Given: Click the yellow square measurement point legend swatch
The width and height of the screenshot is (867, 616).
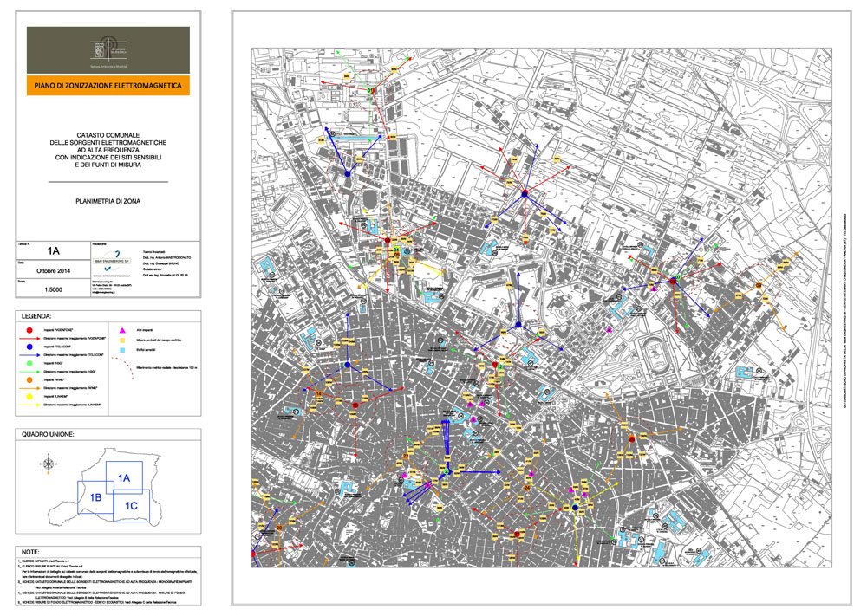Looking at the screenshot, I should tap(122, 340).
